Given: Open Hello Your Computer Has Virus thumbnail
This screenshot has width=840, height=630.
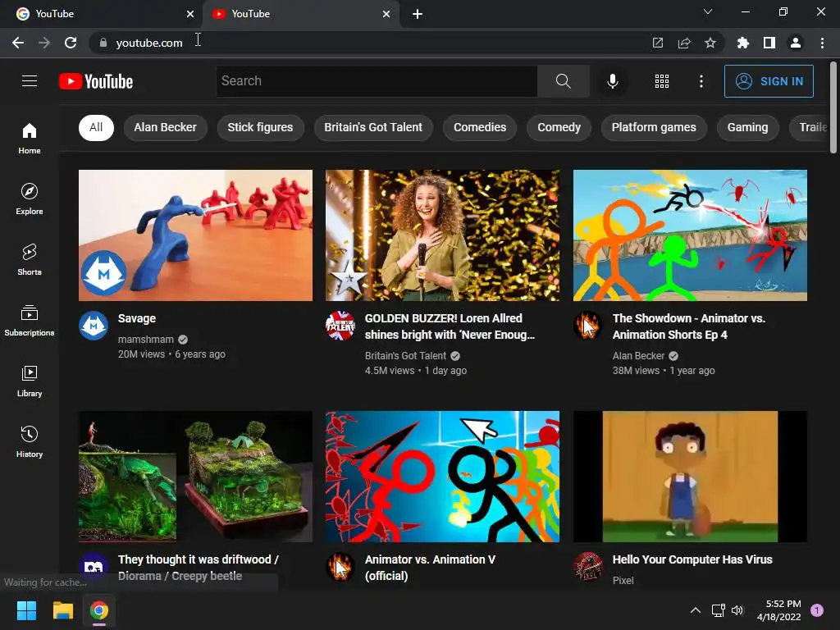Looking at the screenshot, I should pos(690,477).
